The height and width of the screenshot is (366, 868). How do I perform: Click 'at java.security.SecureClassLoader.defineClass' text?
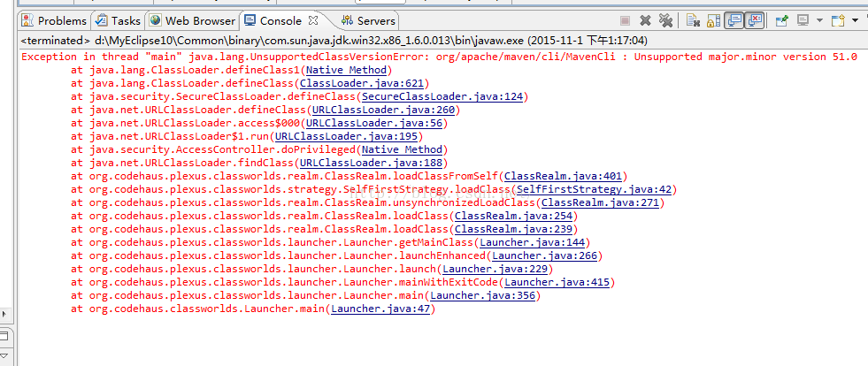pos(213,96)
